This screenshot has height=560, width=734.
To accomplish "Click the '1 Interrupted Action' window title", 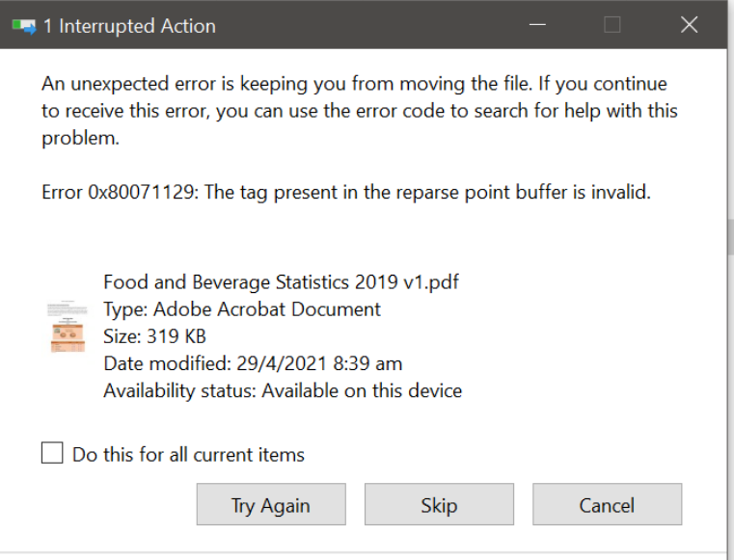I will [128, 26].
